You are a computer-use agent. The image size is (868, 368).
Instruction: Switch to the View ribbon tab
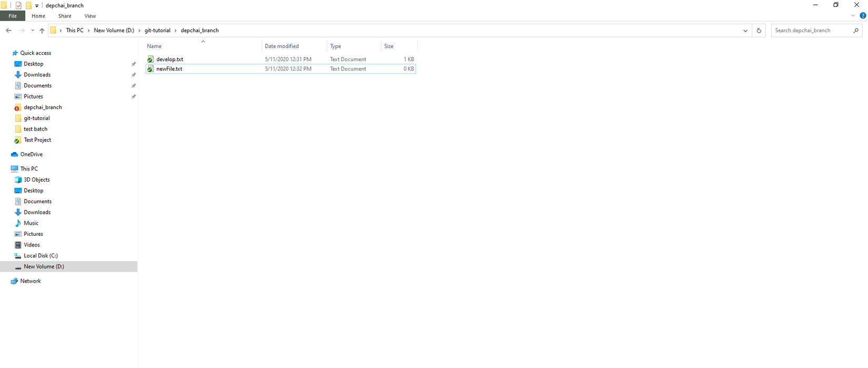point(90,16)
